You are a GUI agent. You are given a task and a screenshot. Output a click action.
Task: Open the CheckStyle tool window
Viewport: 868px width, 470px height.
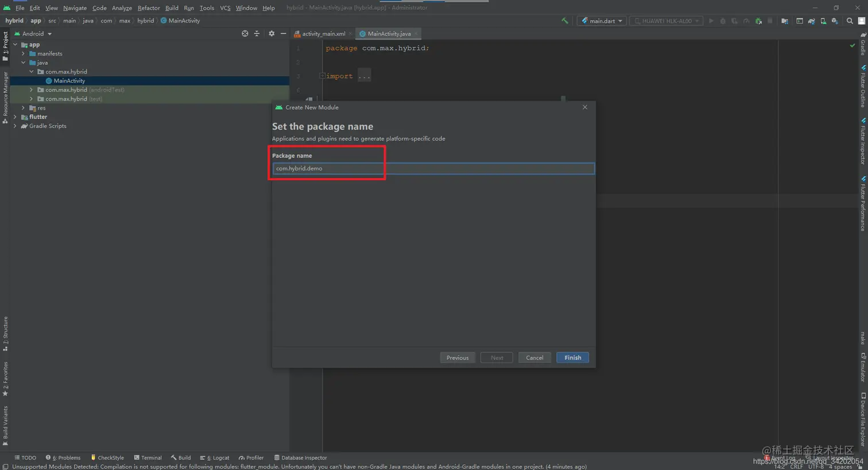[107, 458]
